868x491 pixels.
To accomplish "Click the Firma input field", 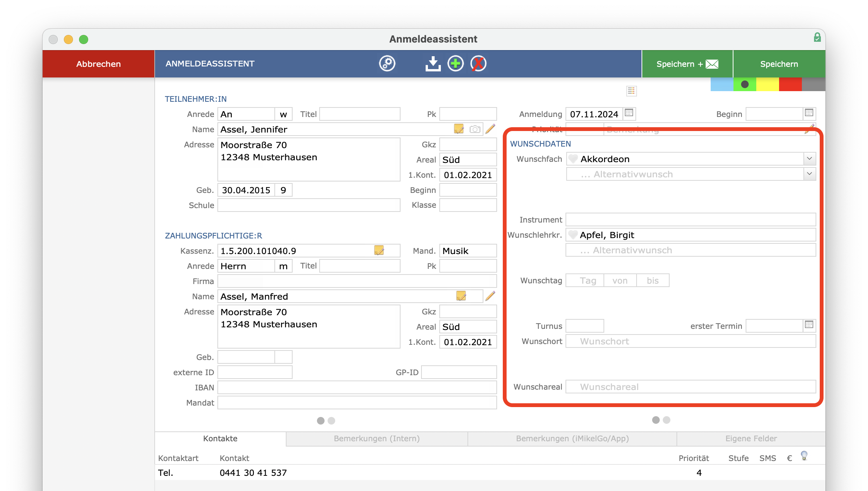I will click(x=357, y=281).
